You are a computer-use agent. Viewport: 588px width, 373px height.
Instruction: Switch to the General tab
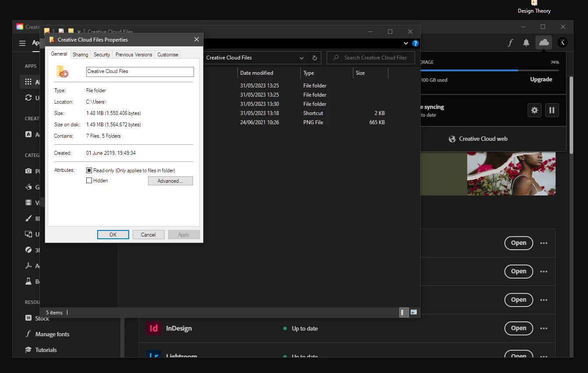point(59,54)
